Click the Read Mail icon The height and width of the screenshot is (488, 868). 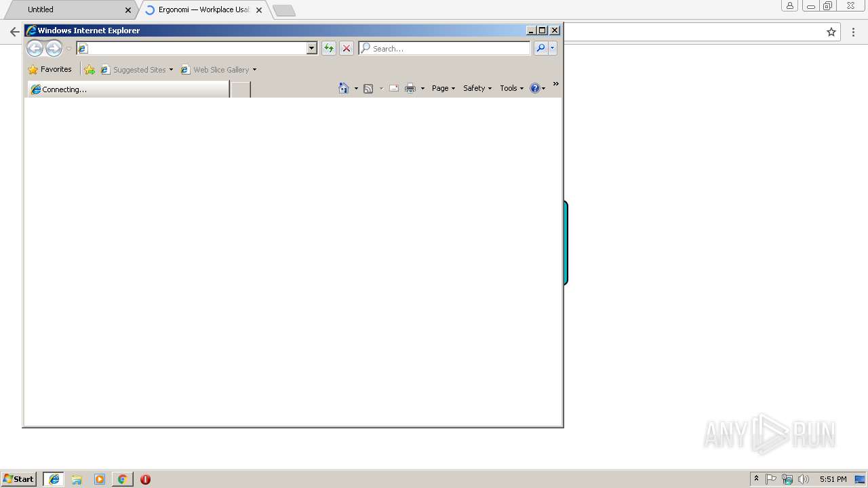coord(393,88)
